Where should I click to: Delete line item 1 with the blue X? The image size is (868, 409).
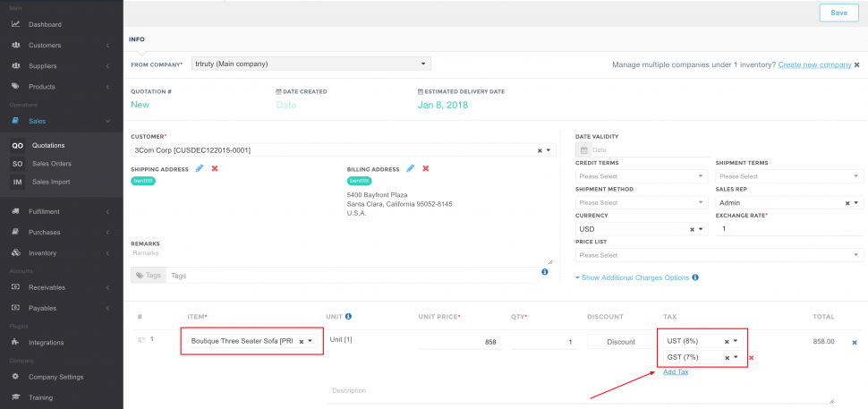(x=855, y=343)
